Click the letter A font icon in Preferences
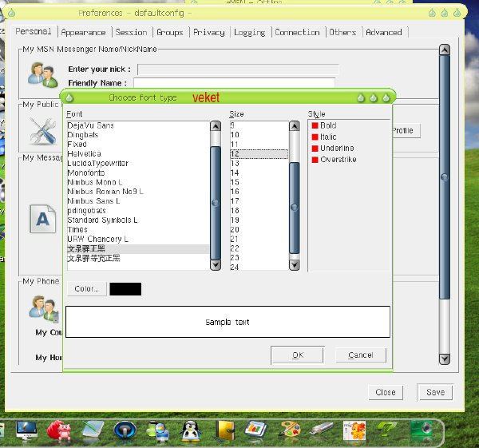The image size is (479, 448). 43,219
